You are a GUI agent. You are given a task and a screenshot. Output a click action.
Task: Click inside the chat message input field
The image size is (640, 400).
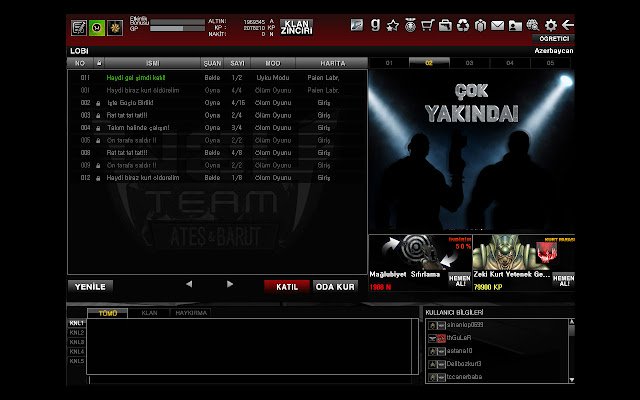point(251,380)
